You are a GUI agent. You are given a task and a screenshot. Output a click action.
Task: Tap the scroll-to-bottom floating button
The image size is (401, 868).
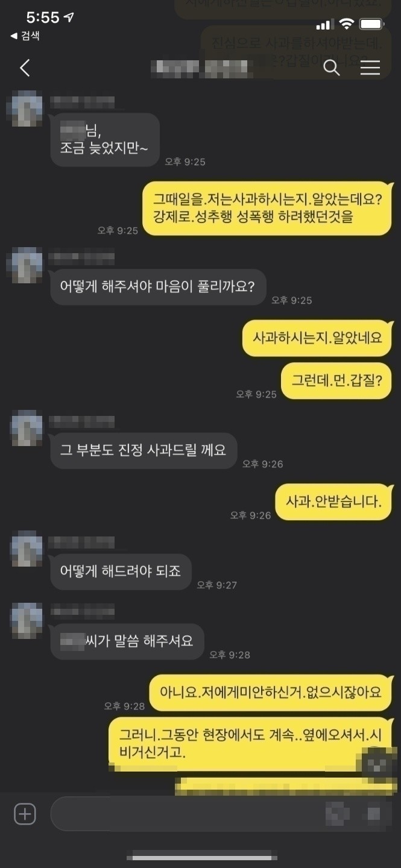378,764
